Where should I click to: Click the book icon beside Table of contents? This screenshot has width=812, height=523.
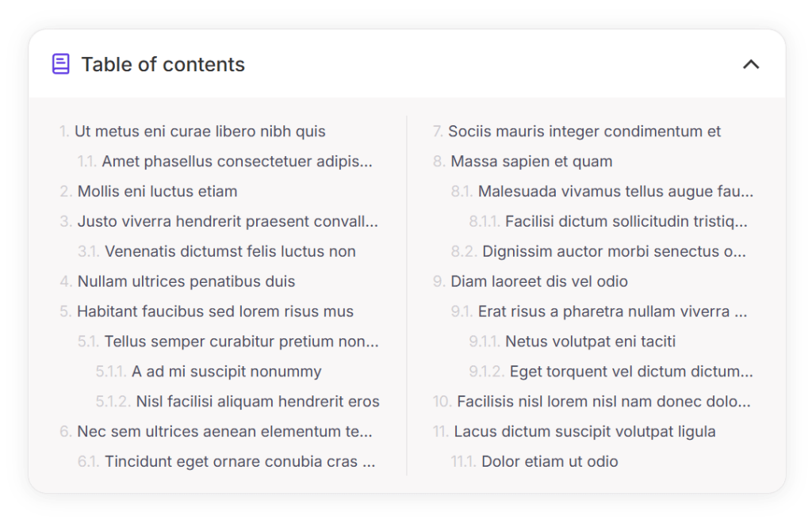[60, 64]
